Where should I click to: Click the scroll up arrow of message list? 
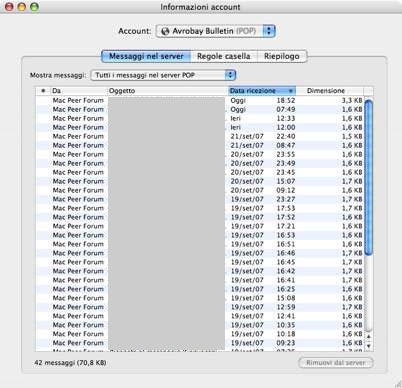369,337
